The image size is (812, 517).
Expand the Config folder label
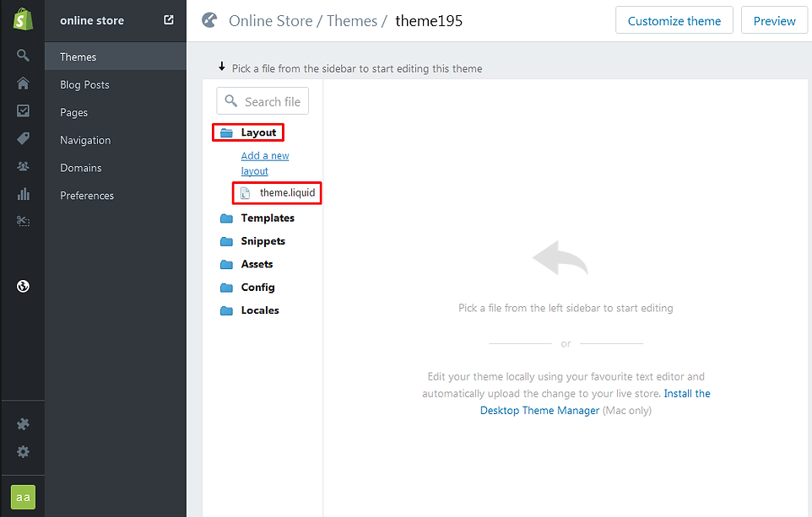click(258, 288)
